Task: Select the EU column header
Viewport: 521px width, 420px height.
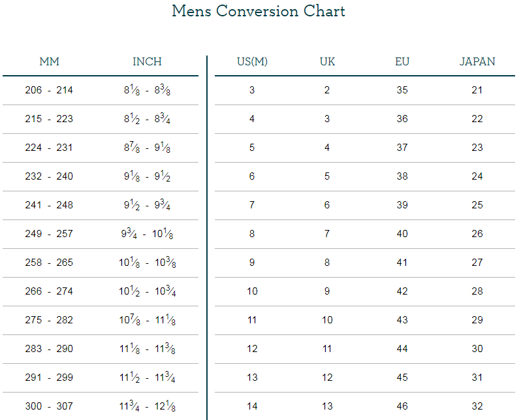Action: tap(402, 62)
